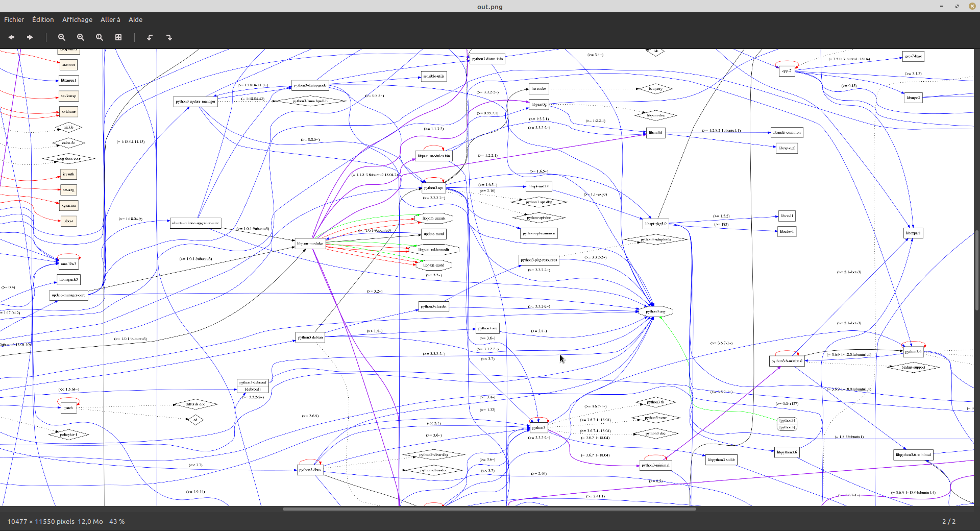Fit the image to the window
The width and height of the screenshot is (980, 531).
point(118,37)
